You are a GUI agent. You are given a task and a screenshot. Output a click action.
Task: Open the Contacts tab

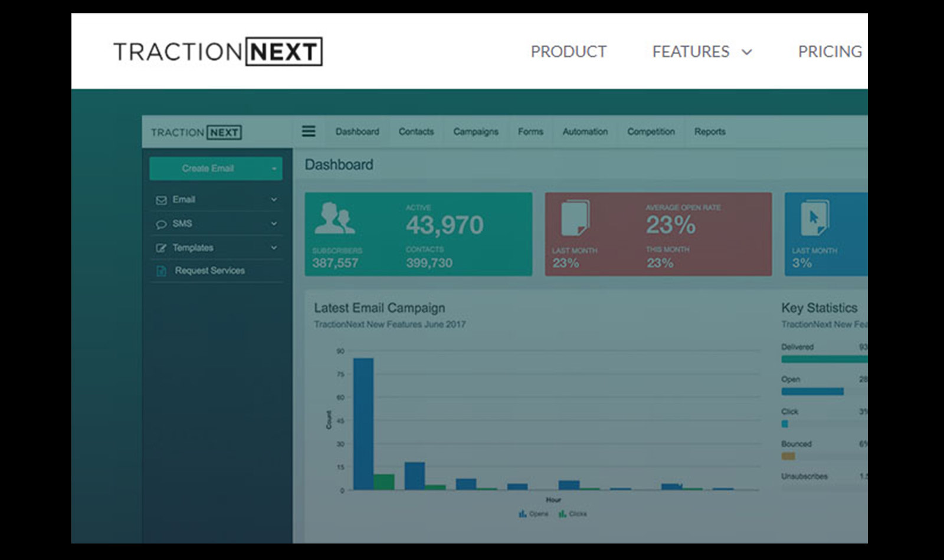coord(416,131)
